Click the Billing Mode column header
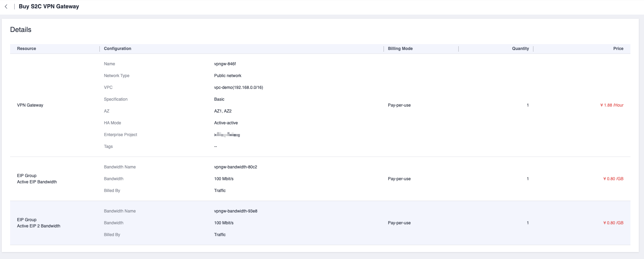The height and width of the screenshot is (259, 644). tap(400, 49)
